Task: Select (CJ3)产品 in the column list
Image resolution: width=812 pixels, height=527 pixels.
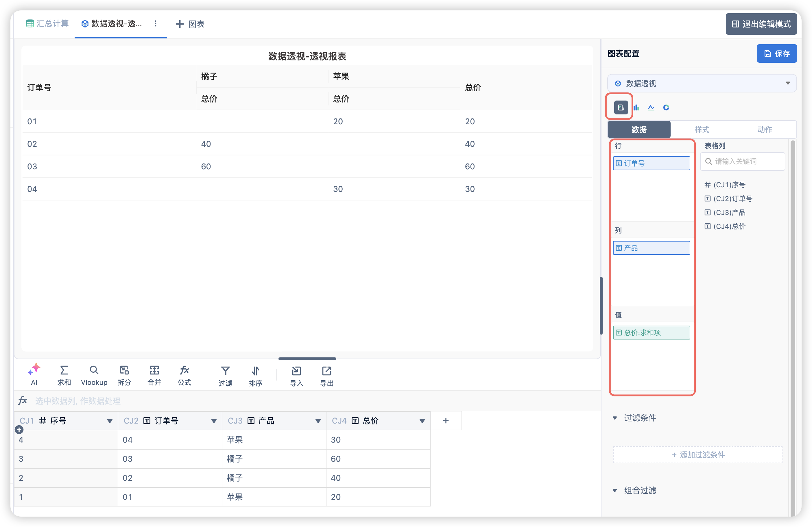Action: (725, 212)
